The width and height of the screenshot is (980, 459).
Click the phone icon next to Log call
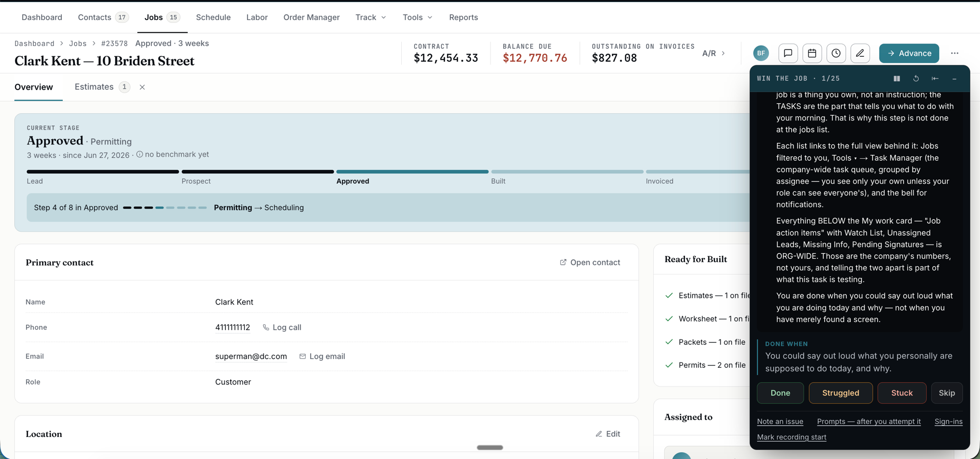click(266, 327)
